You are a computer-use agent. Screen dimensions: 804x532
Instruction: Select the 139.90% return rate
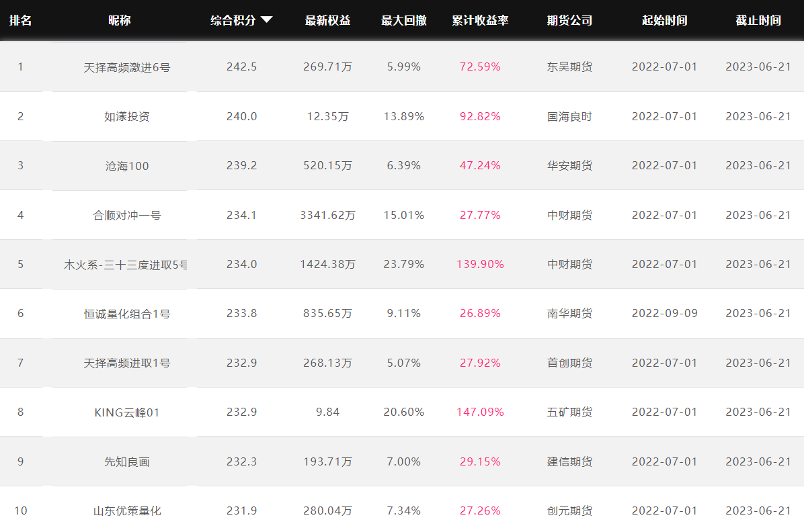[x=480, y=264]
